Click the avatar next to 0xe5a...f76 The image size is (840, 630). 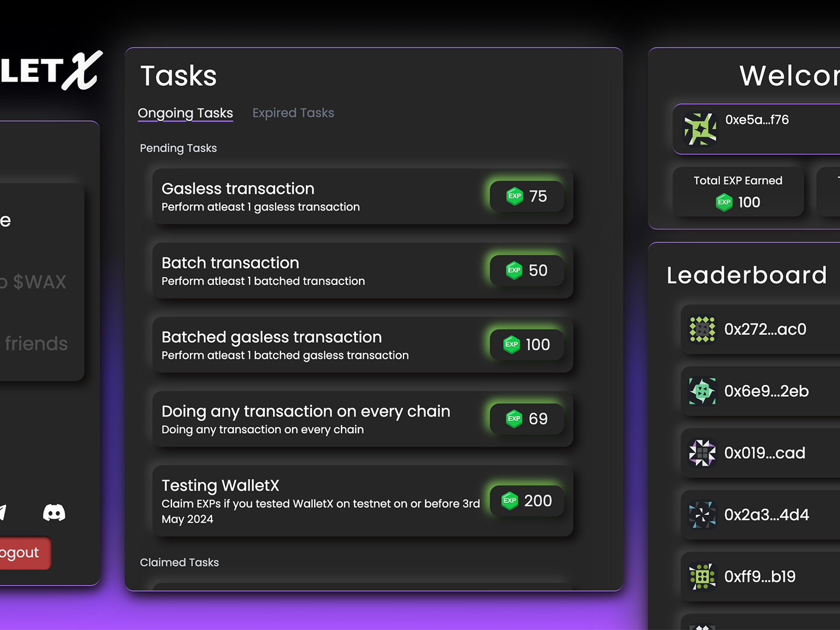700,129
